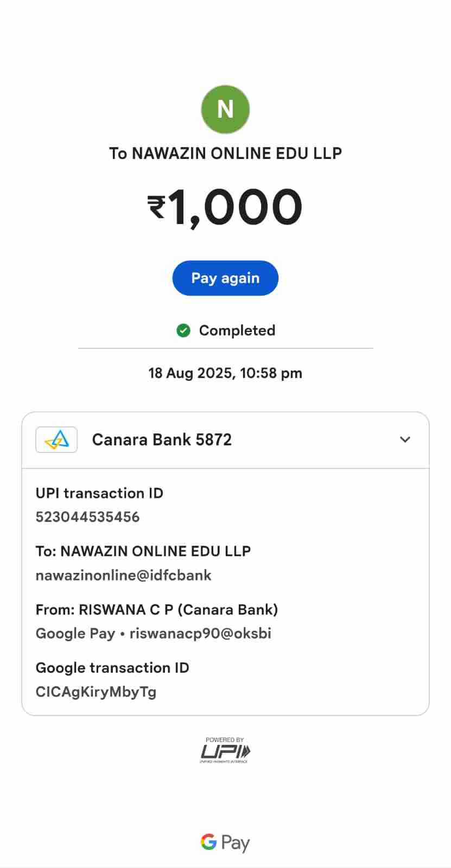The image size is (451, 868).
Task: Select Google transaction ID CICAgKiryMbyTg
Action: pos(96,692)
